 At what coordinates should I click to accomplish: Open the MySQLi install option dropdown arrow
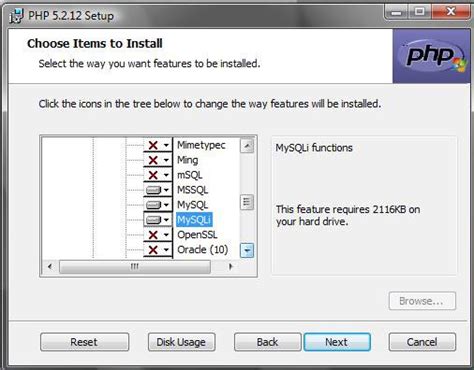click(166, 220)
